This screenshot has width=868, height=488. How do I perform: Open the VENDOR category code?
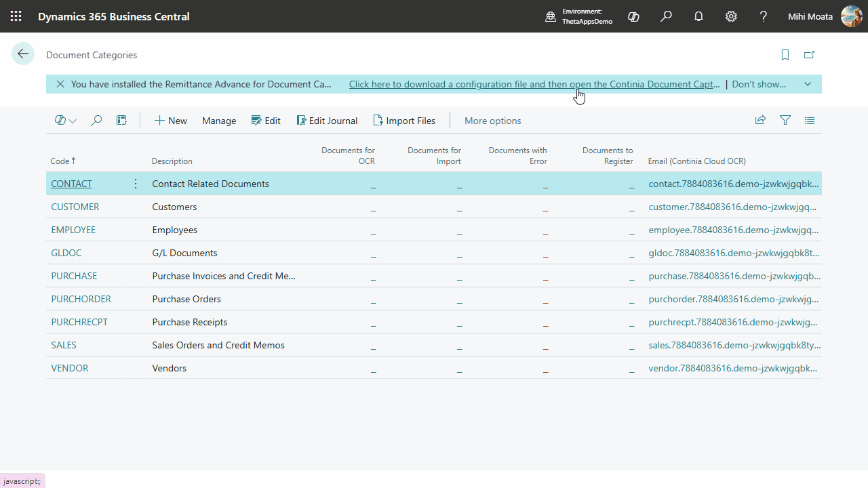(70, 368)
